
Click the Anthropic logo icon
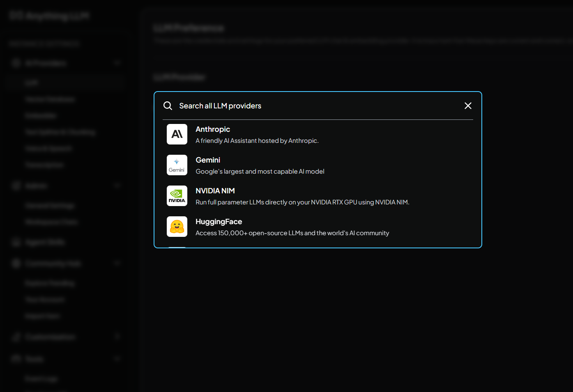177,134
